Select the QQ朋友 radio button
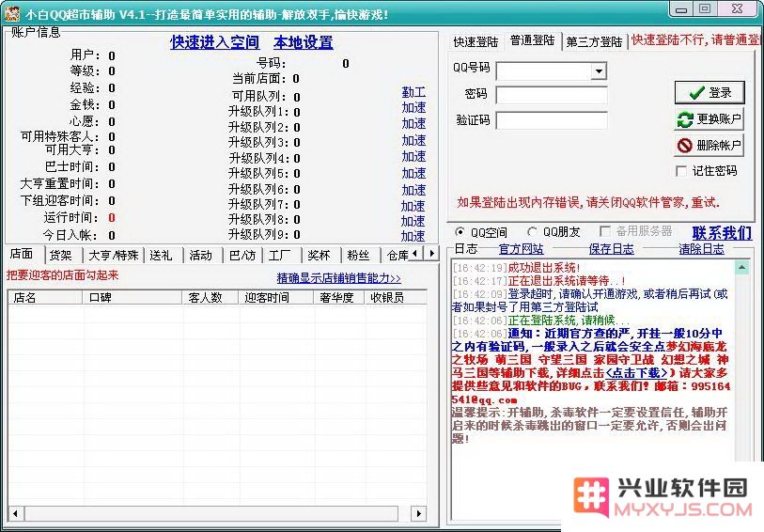The height and width of the screenshot is (532, 764). [x=532, y=232]
